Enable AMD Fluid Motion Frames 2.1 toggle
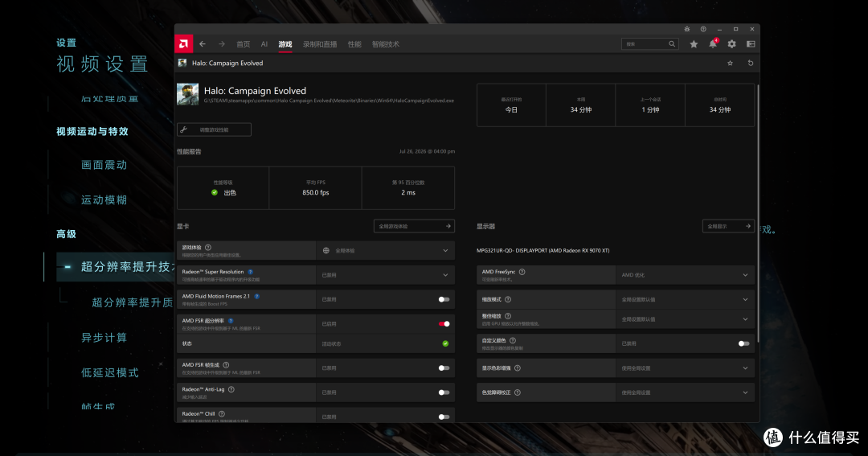Screen dimensions: 868x456 coord(444,299)
